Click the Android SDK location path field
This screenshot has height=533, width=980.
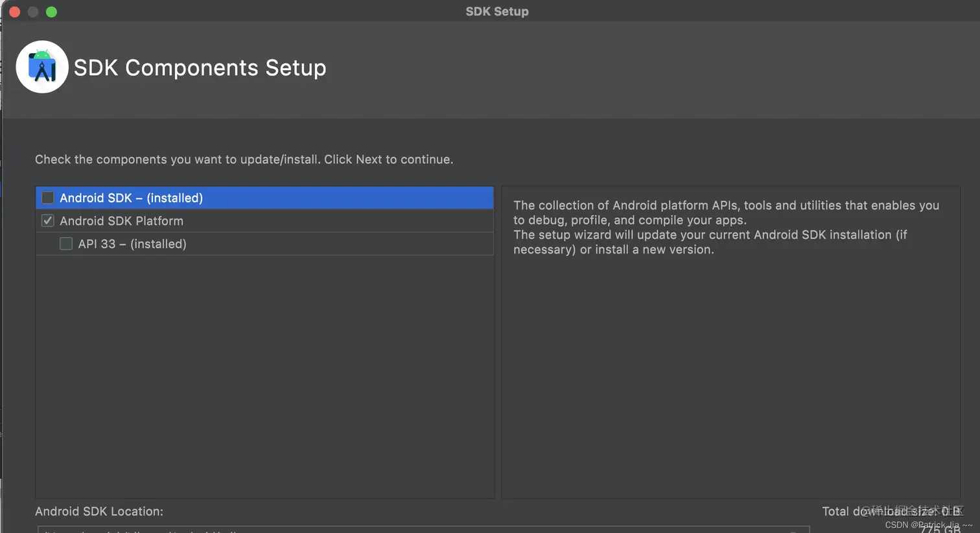pyautogui.click(x=421, y=529)
